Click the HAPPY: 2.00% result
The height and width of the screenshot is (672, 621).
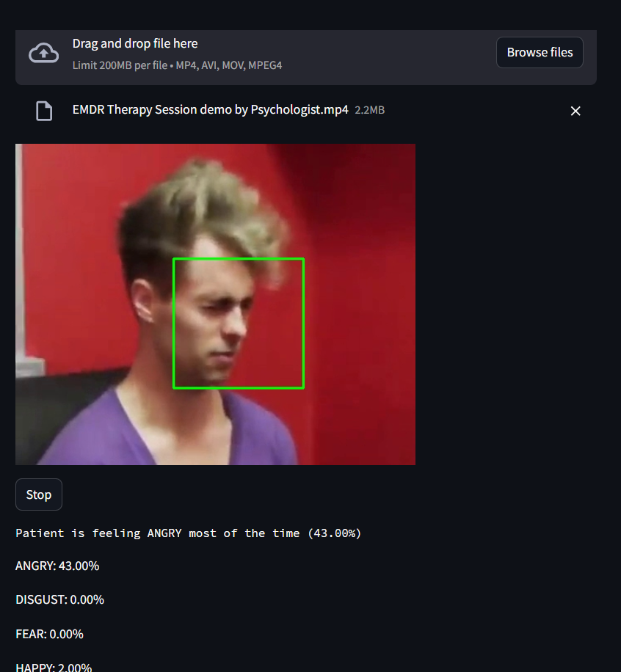pyautogui.click(x=54, y=667)
